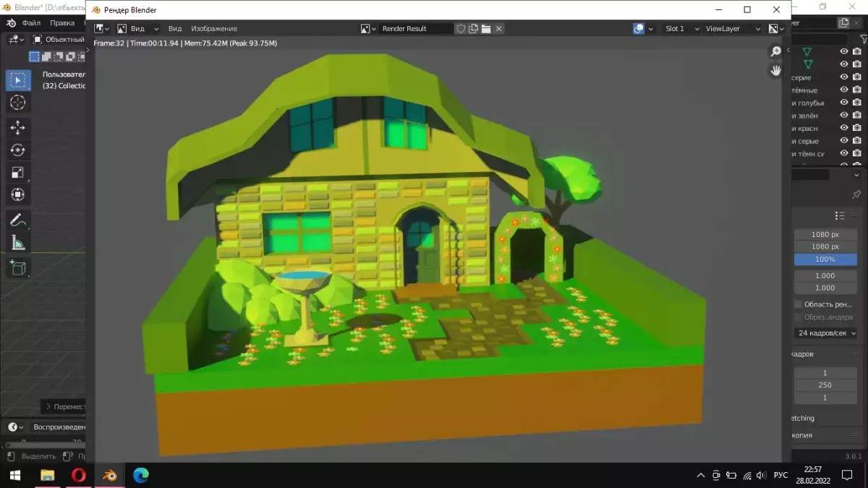This screenshot has width=868, height=488.
Task: Select the Transform tool
Action: tap(18, 194)
